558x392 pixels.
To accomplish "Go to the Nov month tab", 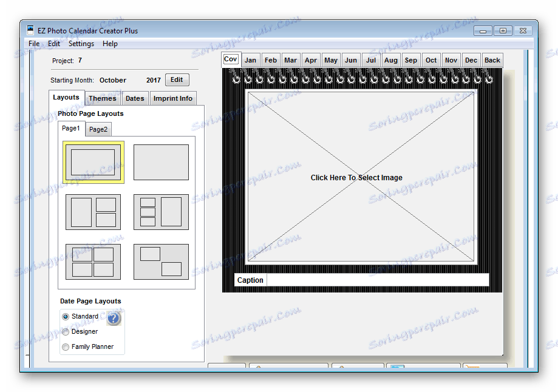I will [451, 61].
